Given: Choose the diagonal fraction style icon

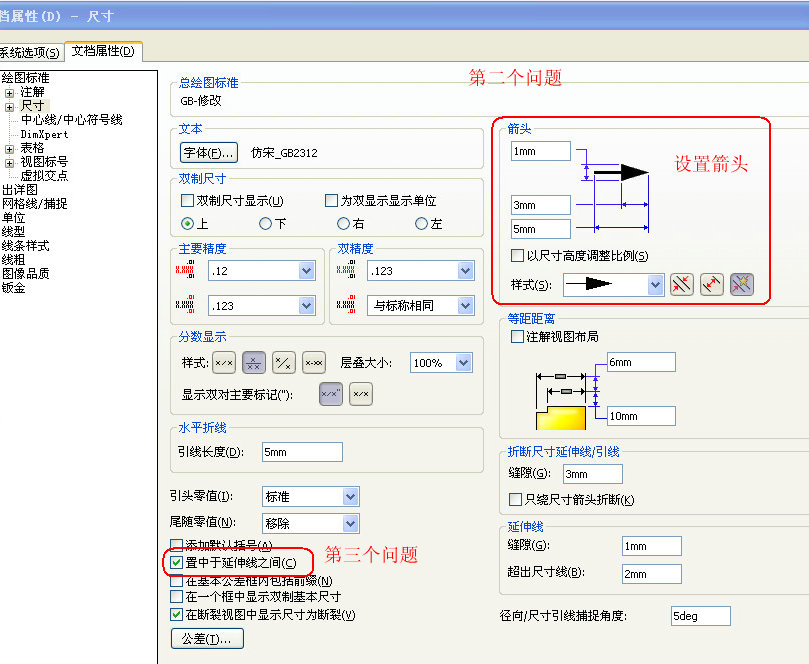Looking at the screenshot, I should 284,363.
